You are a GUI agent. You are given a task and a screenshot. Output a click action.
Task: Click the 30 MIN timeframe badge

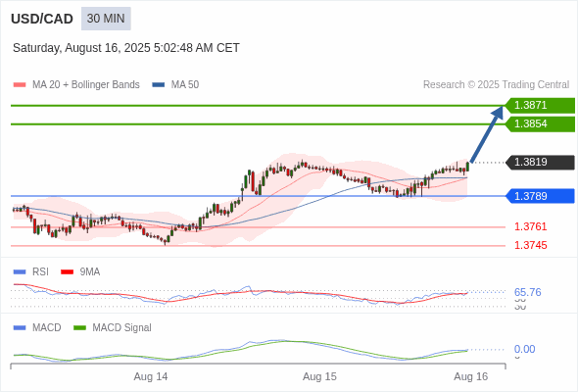(x=106, y=19)
